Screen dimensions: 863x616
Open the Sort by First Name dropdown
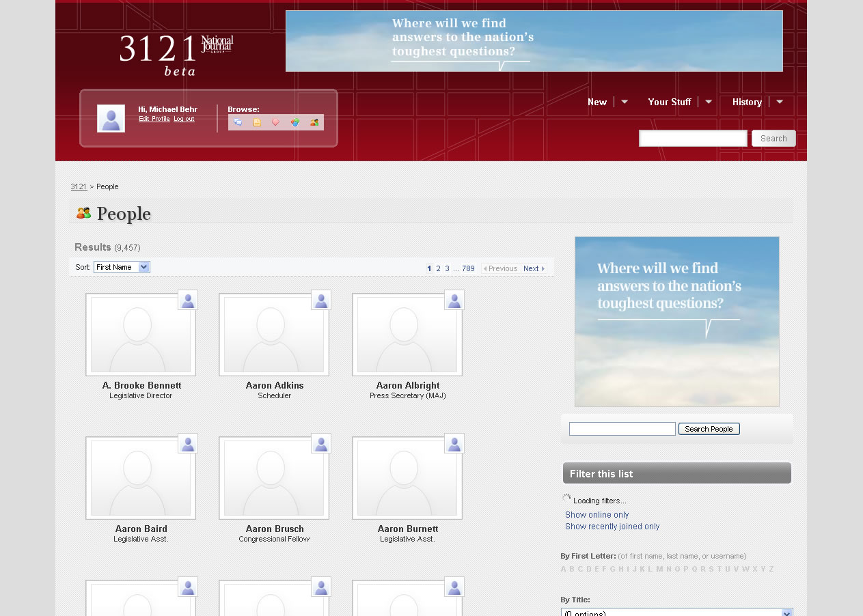coord(122,267)
